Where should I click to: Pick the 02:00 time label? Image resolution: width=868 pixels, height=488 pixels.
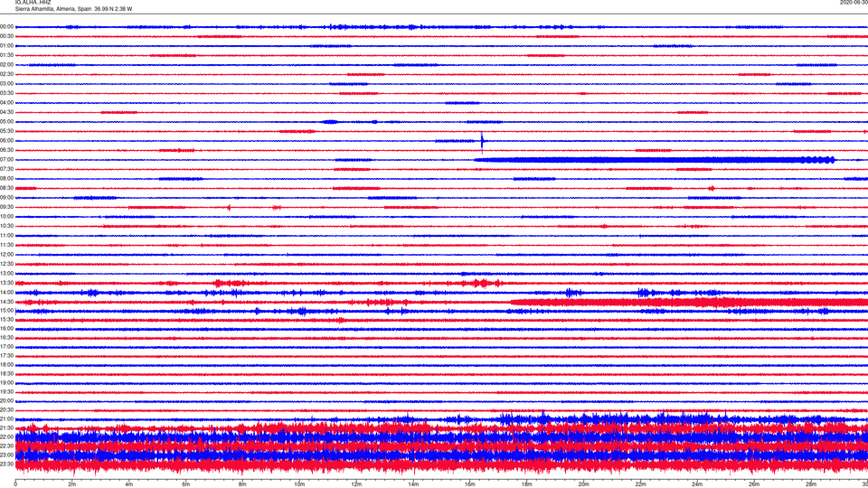click(6, 65)
